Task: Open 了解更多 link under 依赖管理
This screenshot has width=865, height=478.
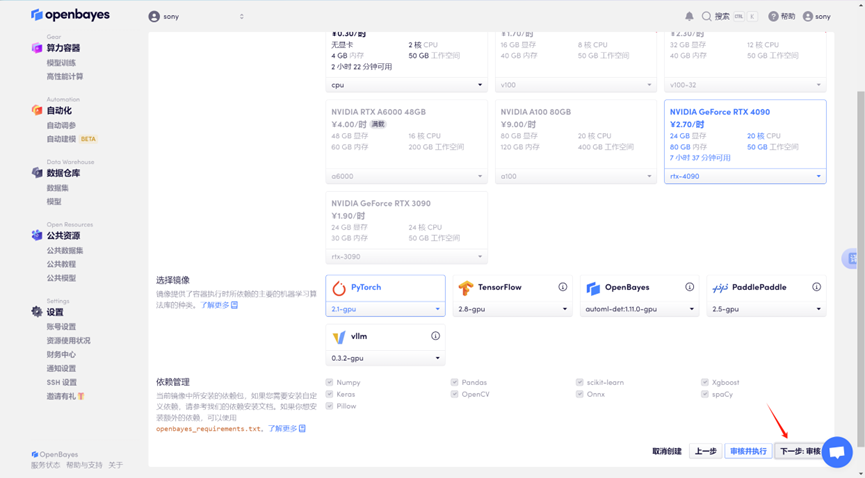Action: [287, 429]
